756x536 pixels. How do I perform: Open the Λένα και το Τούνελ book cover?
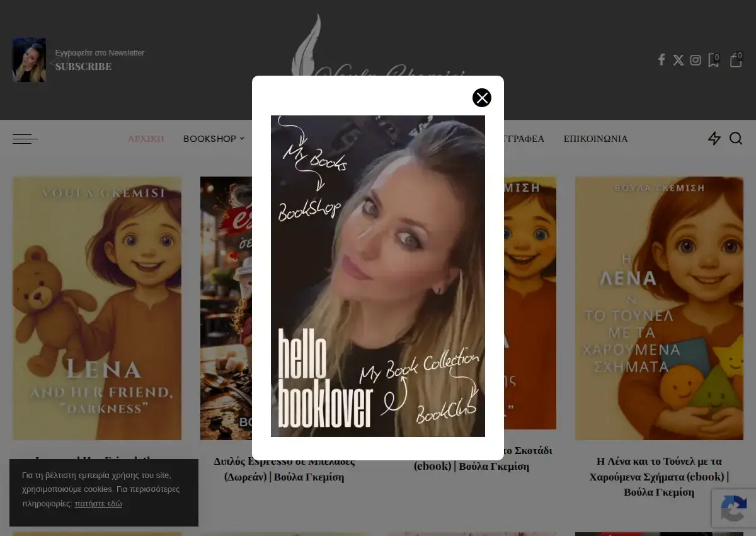coord(659,308)
